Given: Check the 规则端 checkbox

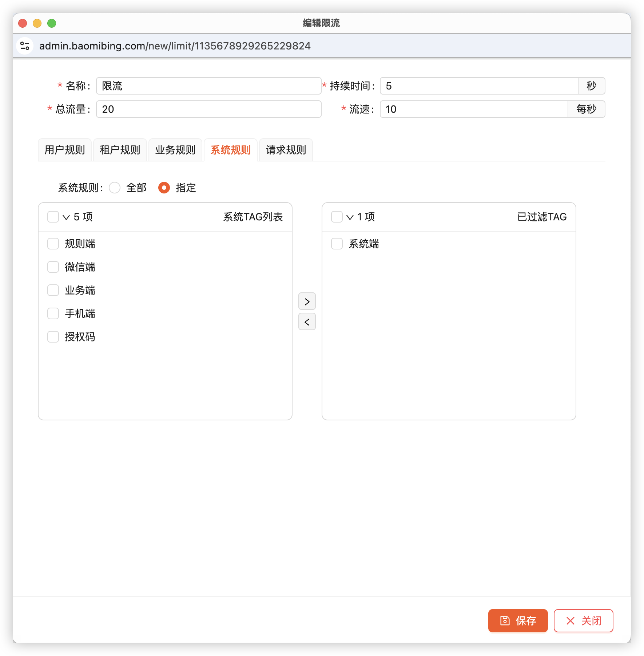Looking at the screenshot, I should coord(53,244).
